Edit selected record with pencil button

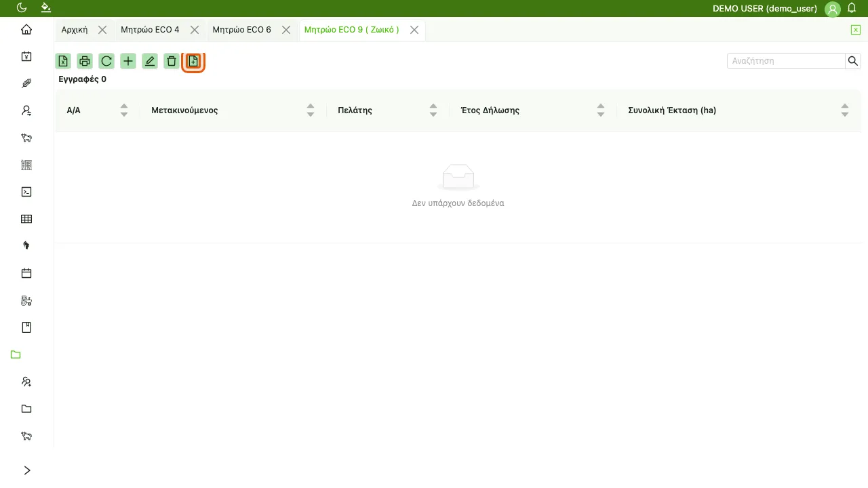(x=150, y=61)
